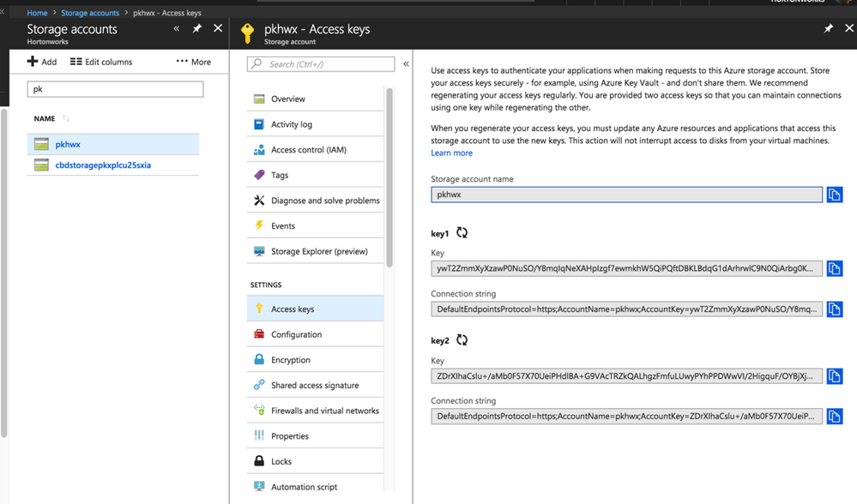Copy the key2 connection string

[x=834, y=417]
